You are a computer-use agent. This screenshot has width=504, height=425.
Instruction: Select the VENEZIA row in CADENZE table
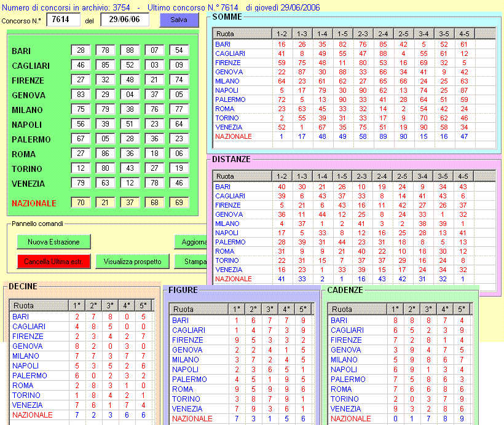click(401, 409)
